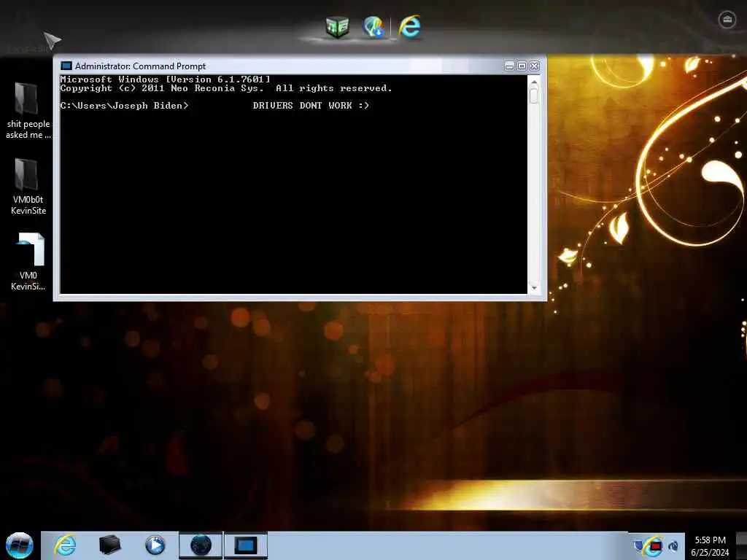Click the Show Desktop strip at taskbar end
The width and height of the screenshot is (747, 560).
click(x=742, y=545)
